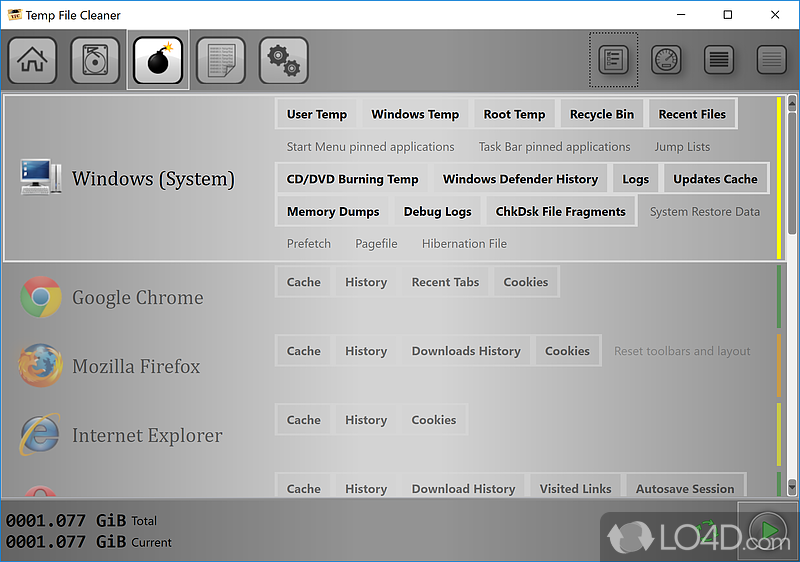Viewport: 800px width, 562px height.
Task: Open the Home screen icon
Action: 32,60
